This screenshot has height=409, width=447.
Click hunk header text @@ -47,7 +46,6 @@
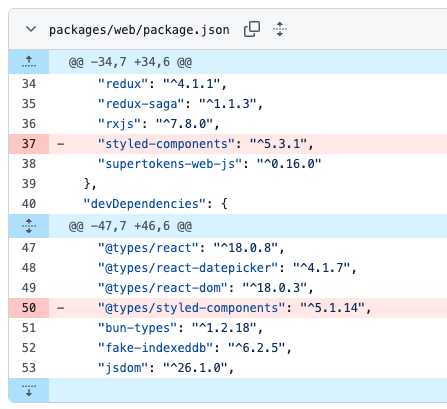click(x=130, y=226)
